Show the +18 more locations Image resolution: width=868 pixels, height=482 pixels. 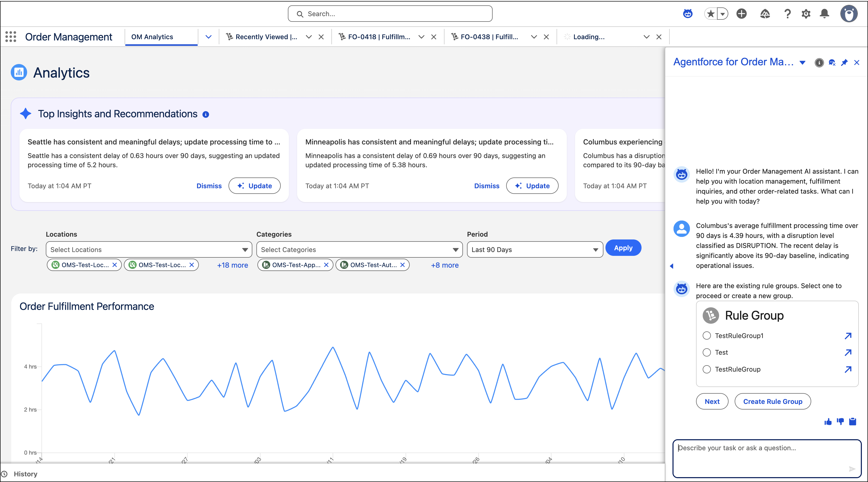[233, 265]
